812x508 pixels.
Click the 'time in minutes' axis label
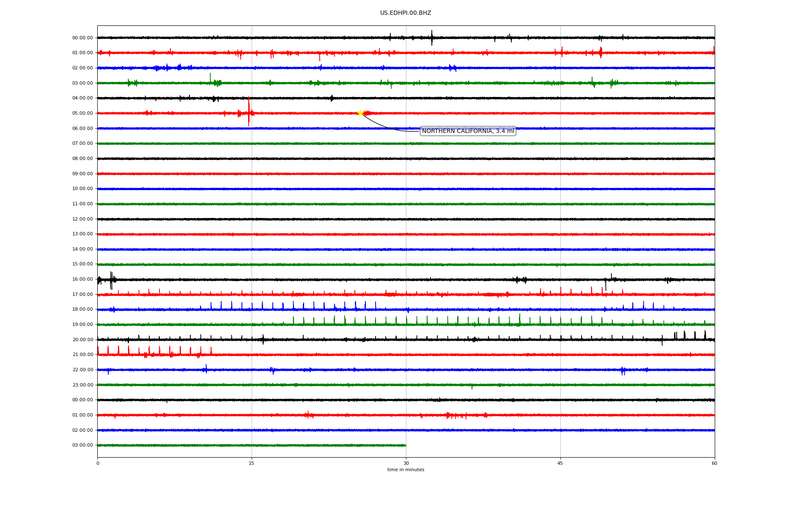pos(405,470)
